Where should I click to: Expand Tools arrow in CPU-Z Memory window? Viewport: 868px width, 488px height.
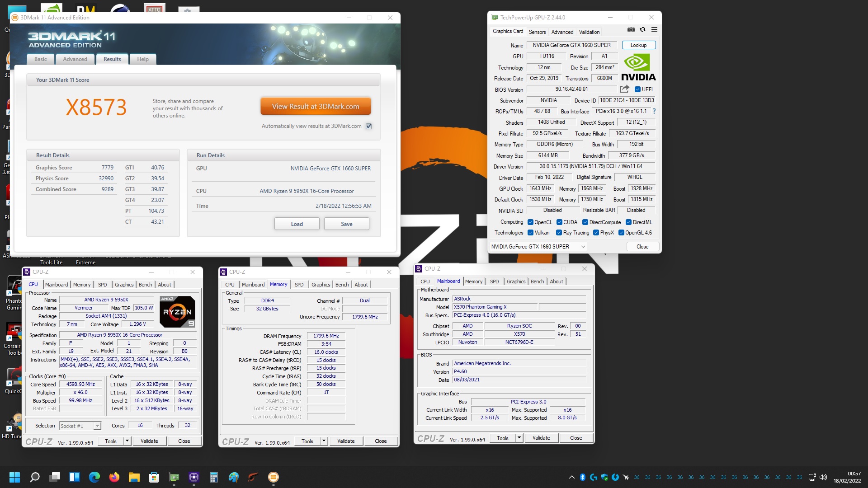click(x=324, y=441)
